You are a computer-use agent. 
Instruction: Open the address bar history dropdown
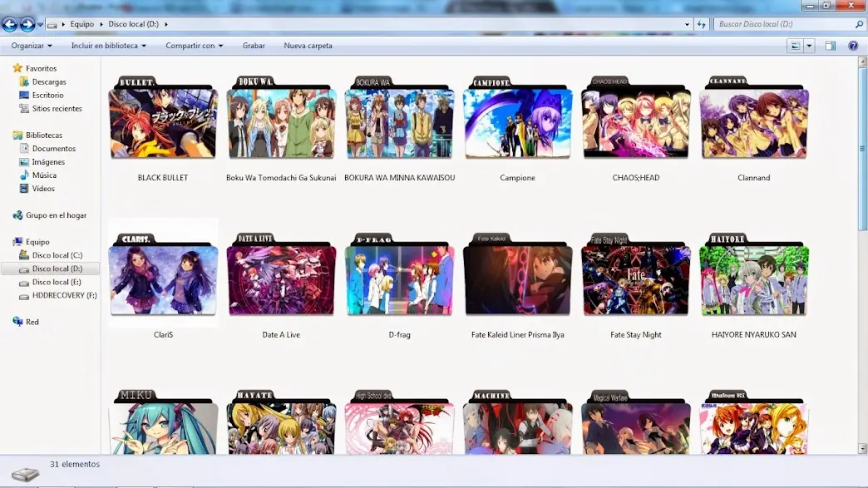[687, 24]
